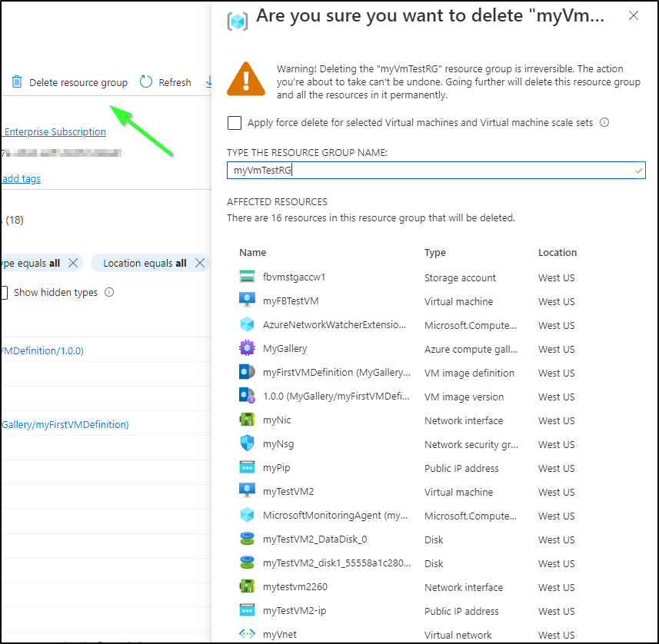Image resolution: width=659 pixels, height=644 pixels.
Task: Select the myFBTestVM resource name
Action: pyautogui.click(x=291, y=300)
